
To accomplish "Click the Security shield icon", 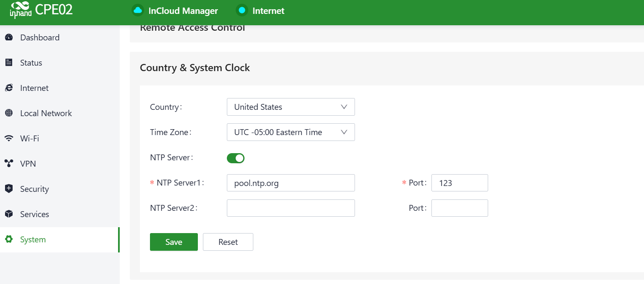I will (9, 189).
